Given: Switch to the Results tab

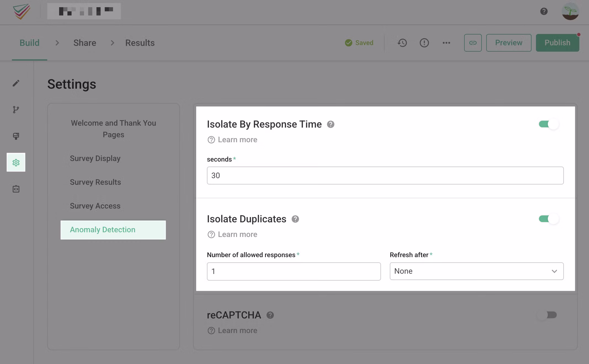Looking at the screenshot, I should coord(140,43).
